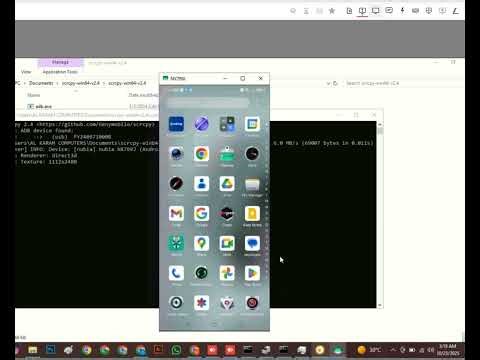
Task: Launch Google Maps on the phone
Action: pos(201,243)
